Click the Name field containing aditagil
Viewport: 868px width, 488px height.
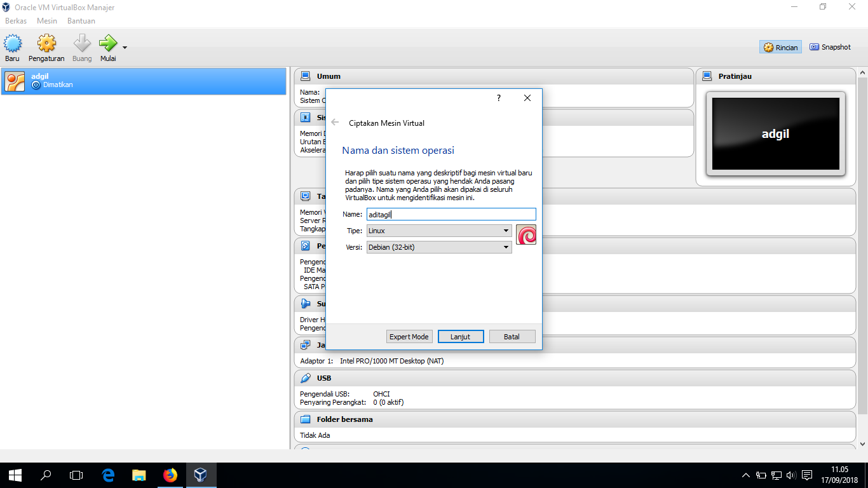tap(451, 214)
